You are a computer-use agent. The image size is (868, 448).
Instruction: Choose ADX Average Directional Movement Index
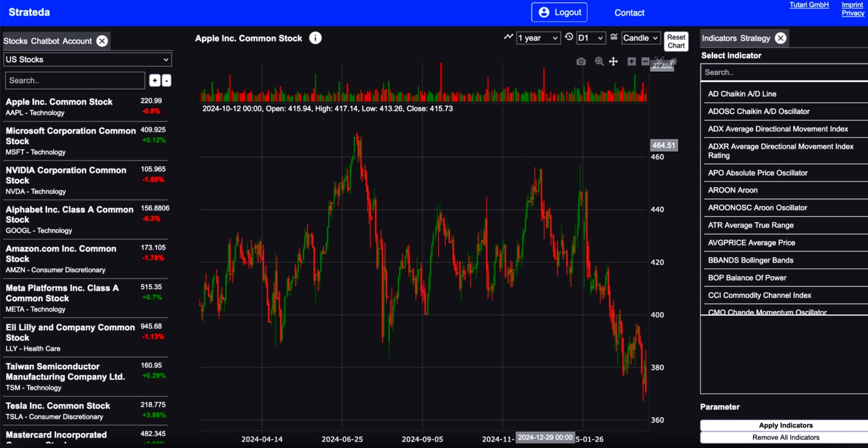tap(786, 129)
